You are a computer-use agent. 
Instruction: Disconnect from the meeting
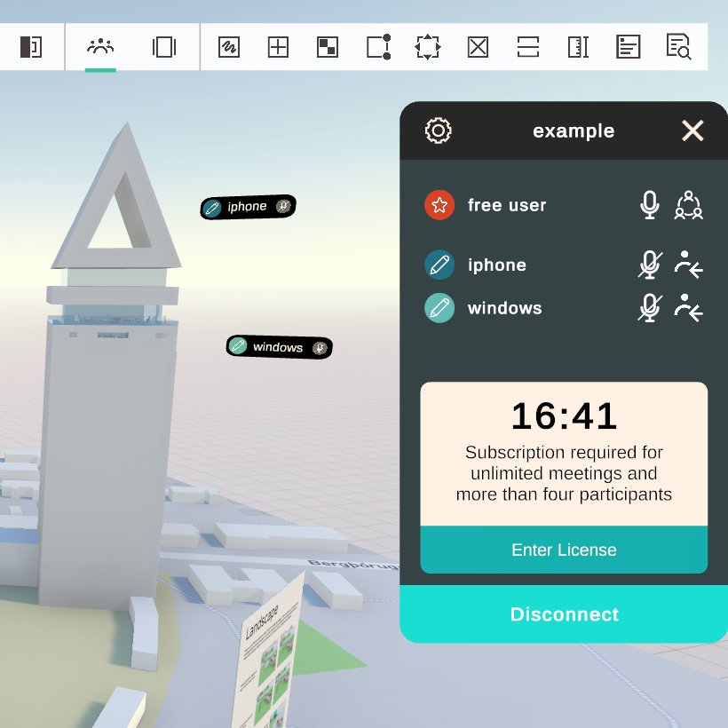pyautogui.click(x=564, y=613)
